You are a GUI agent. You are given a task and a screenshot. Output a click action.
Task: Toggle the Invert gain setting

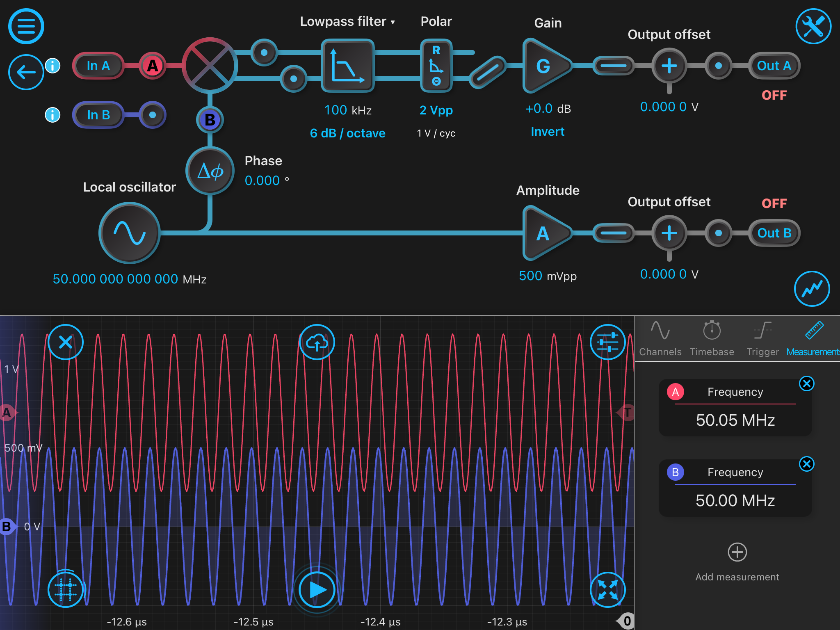click(547, 132)
